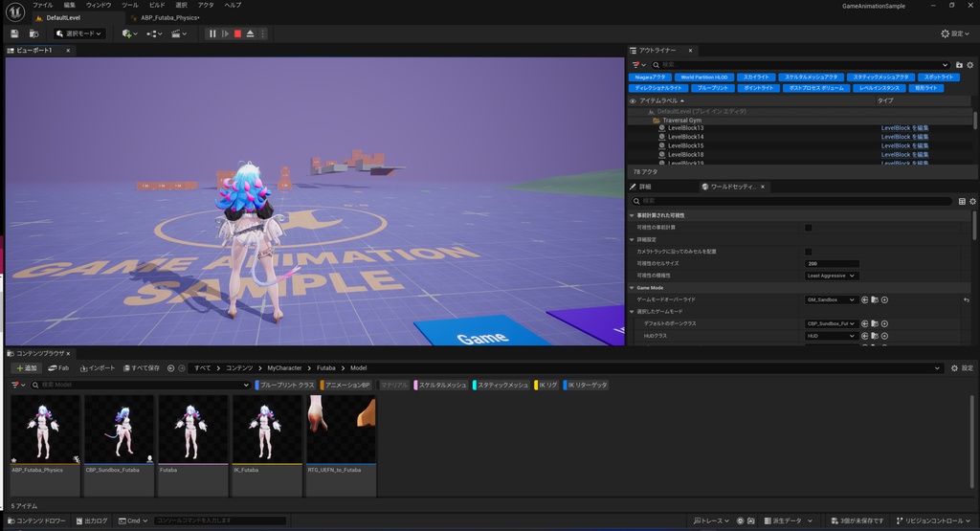Image resolution: width=980 pixels, height=531 pixels.
Task: Switch to the DefaultLevel tab
Action: click(x=62, y=17)
